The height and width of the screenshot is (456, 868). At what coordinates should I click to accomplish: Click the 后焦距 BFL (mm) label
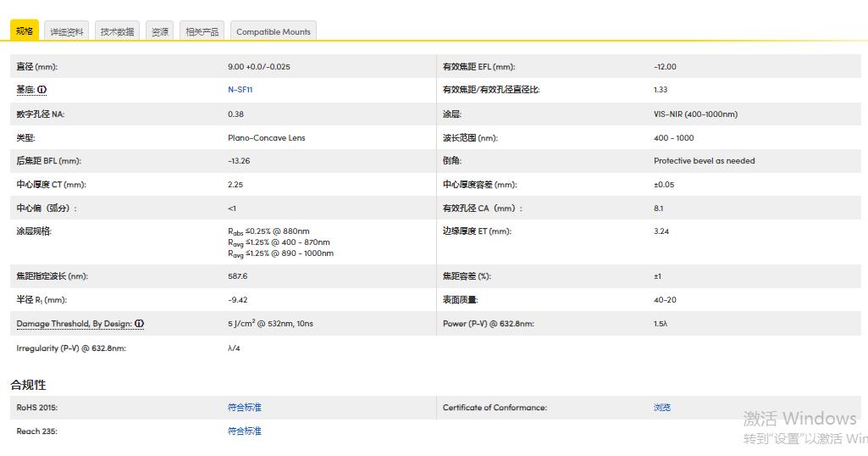click(49, 161)
